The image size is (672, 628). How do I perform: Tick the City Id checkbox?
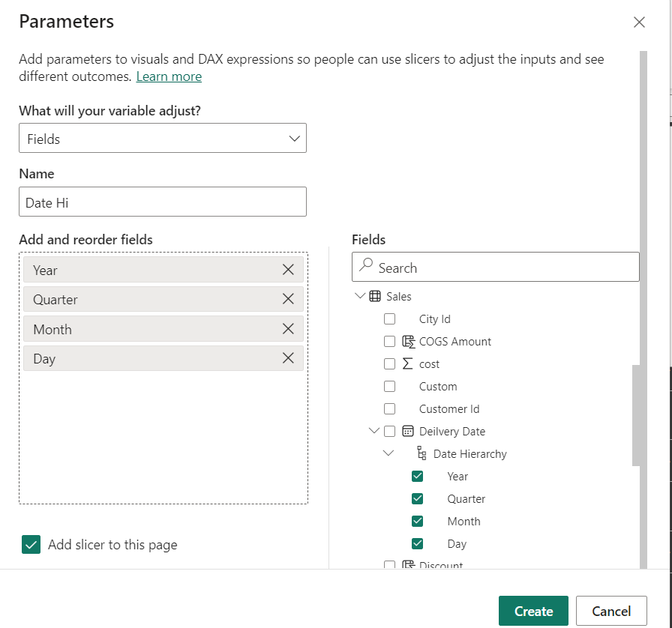pos(389,318)
